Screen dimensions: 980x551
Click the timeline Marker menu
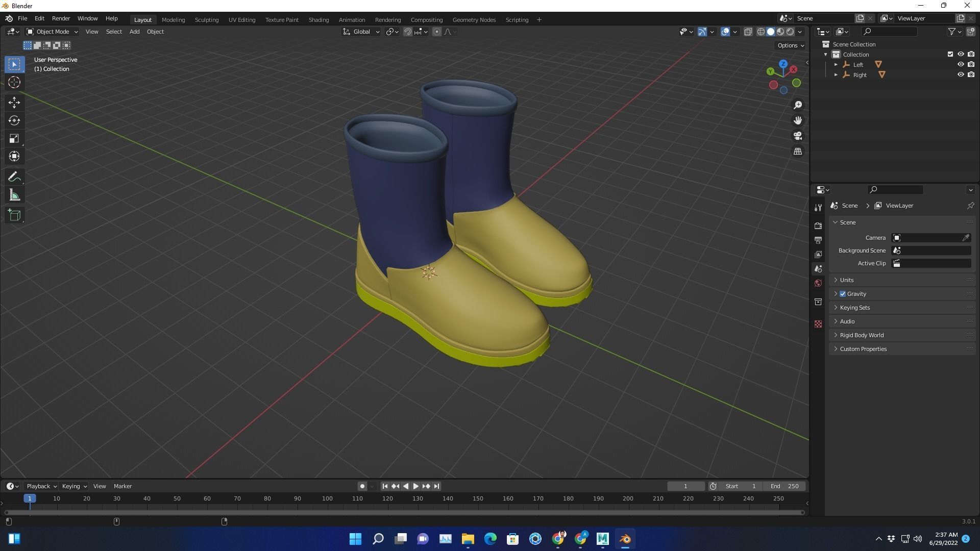coord(122,486)
